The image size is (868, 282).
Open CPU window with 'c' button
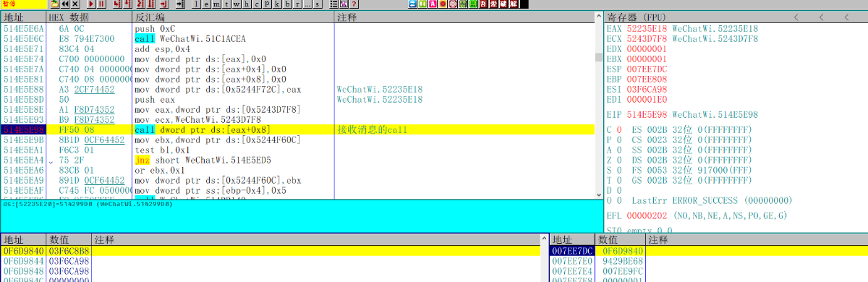257,4
